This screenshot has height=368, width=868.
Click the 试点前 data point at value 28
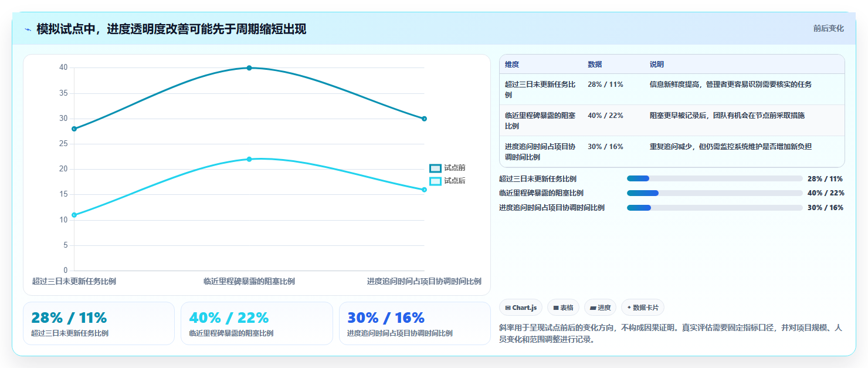[x=74, y=129]
